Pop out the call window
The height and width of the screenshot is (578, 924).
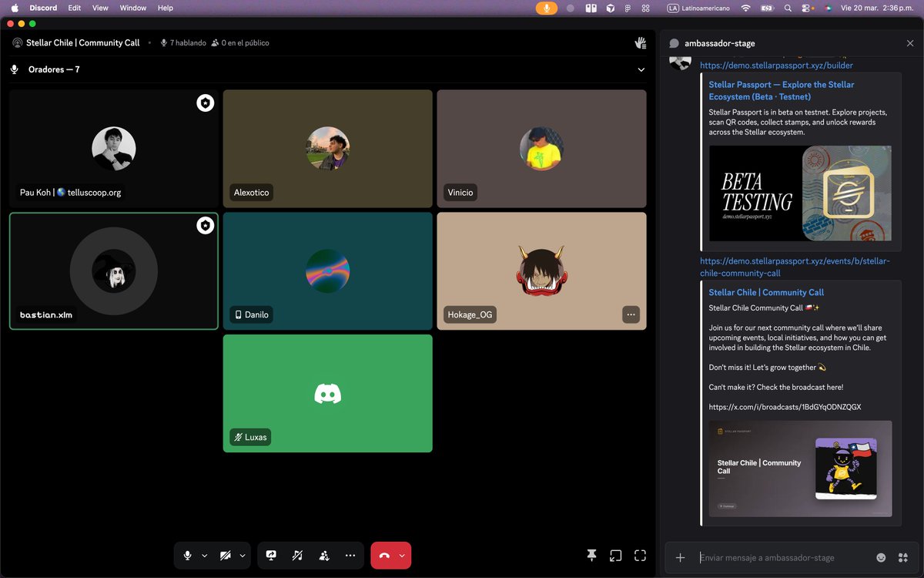tap(615, 555)
